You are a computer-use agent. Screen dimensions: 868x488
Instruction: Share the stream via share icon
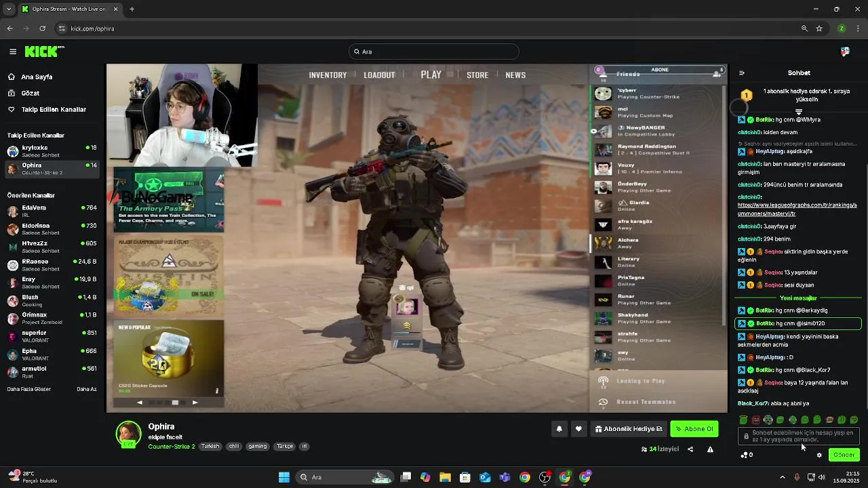[690, 449]
